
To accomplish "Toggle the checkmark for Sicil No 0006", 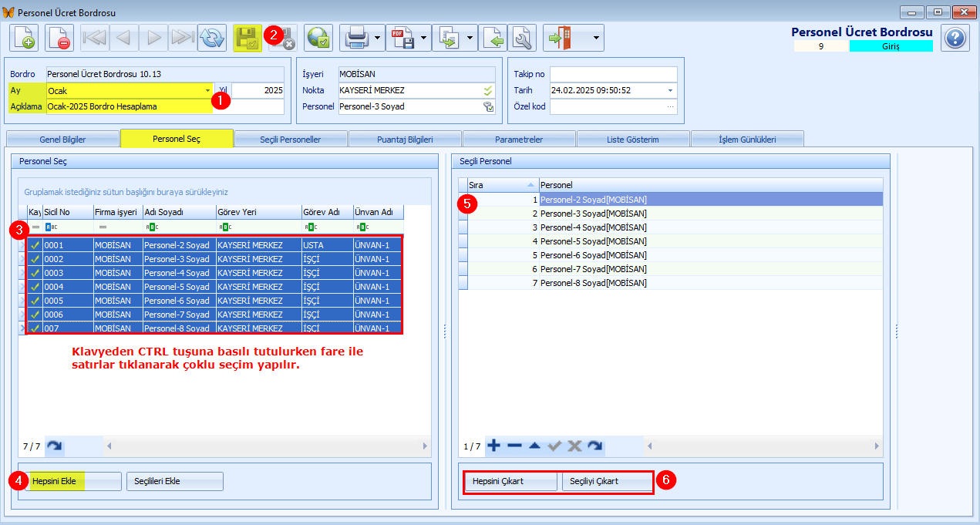I will (x=35, y=315).
